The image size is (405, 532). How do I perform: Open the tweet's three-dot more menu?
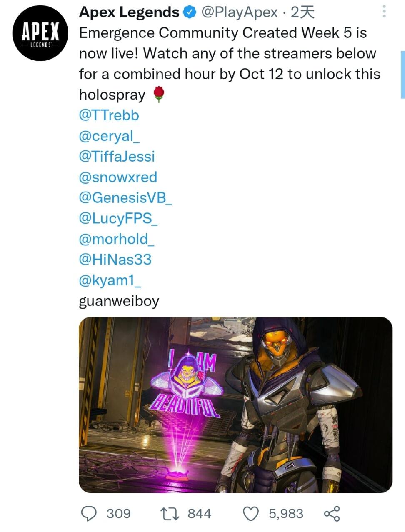[x=384, y=12]
